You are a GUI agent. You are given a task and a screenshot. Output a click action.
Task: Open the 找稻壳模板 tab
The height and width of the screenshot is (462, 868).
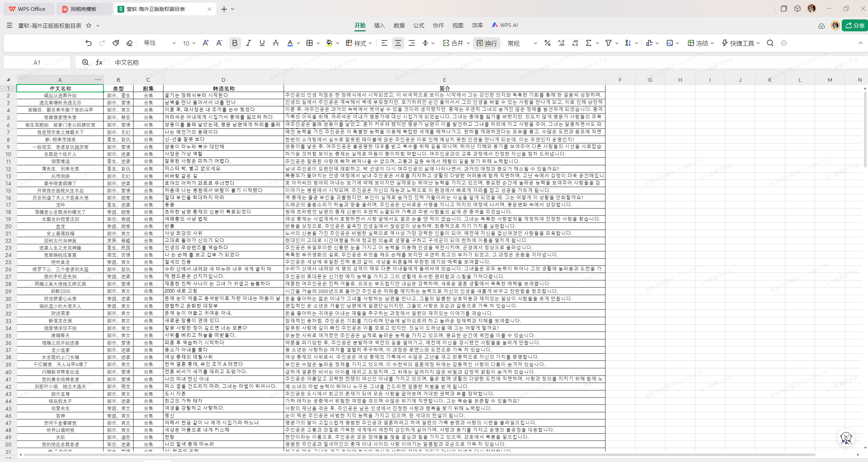(x=83, y=9)
